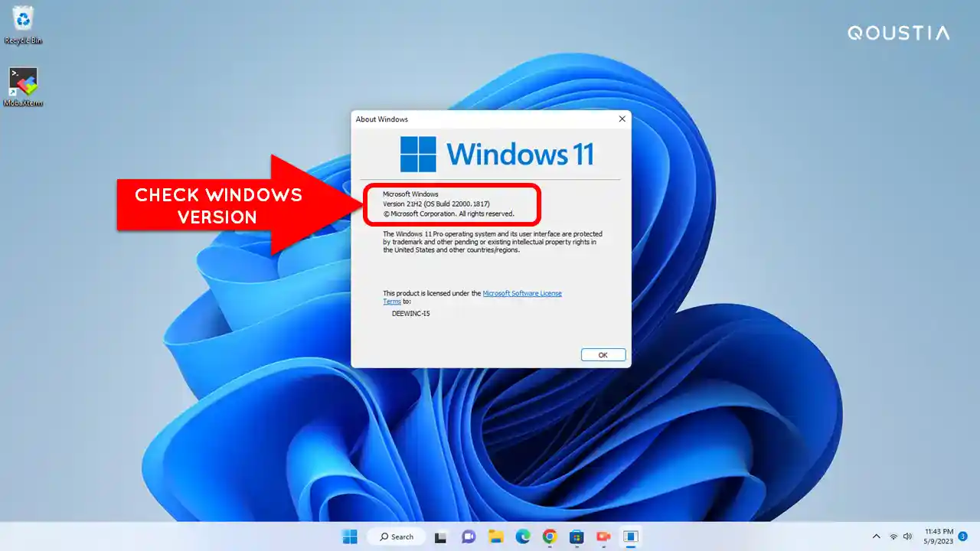
Task: Click the 'Microsoft Windows' text line
Action: (410, 194)
